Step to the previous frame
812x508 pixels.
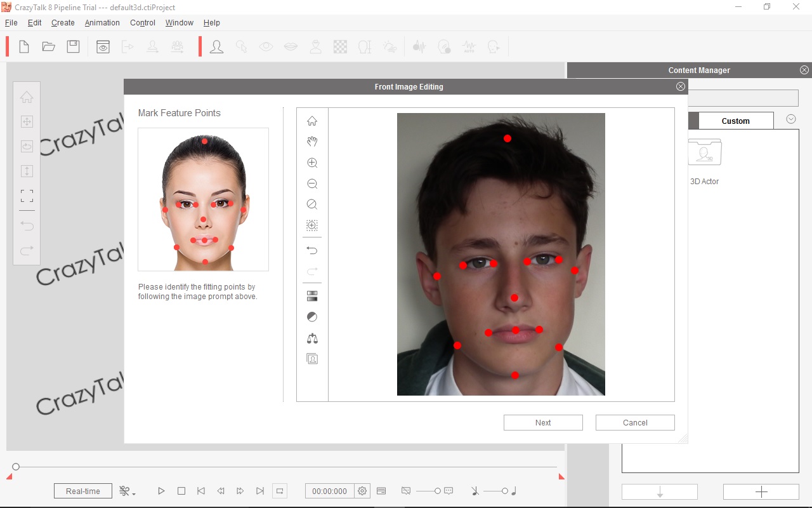[221, 491]
